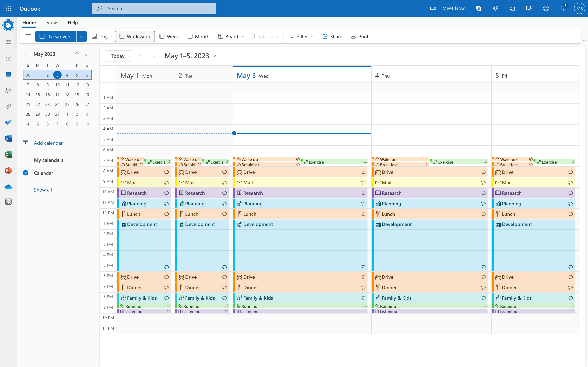Switch to the View tab
The width and height of the screenshot is (588, 367).
click(51, 22)
